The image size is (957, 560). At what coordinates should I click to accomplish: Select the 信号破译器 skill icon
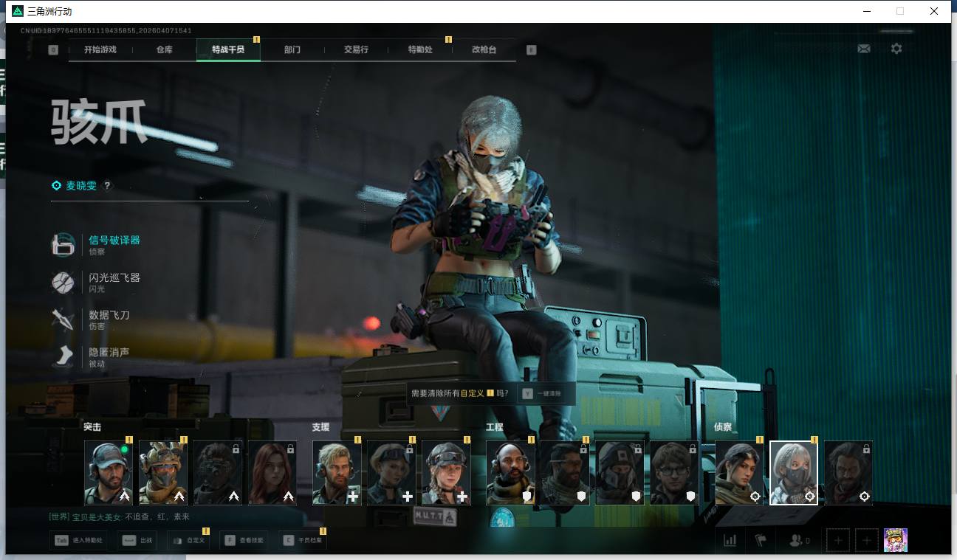point(63,245)
